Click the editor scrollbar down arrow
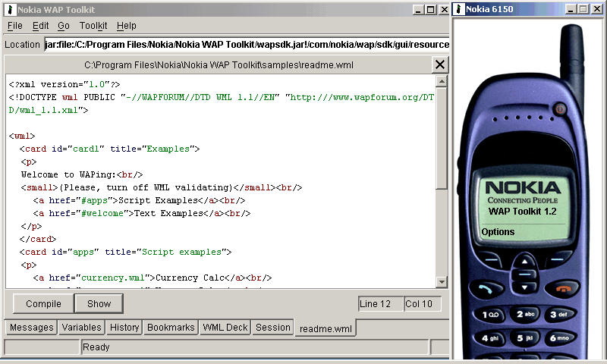Image resolution: width=607 pixels, height=364 pixels. (442, 282)
